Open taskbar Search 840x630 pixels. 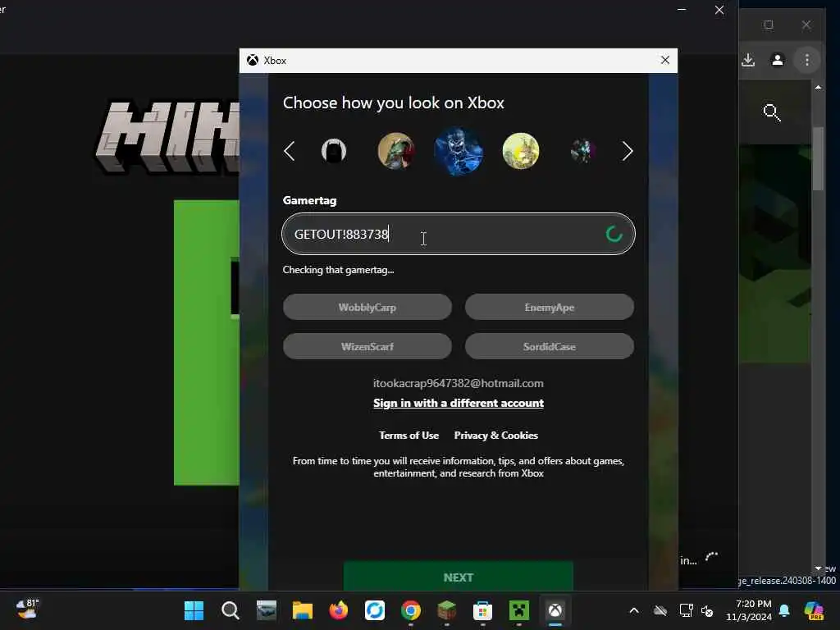click(x=231, y=610)
